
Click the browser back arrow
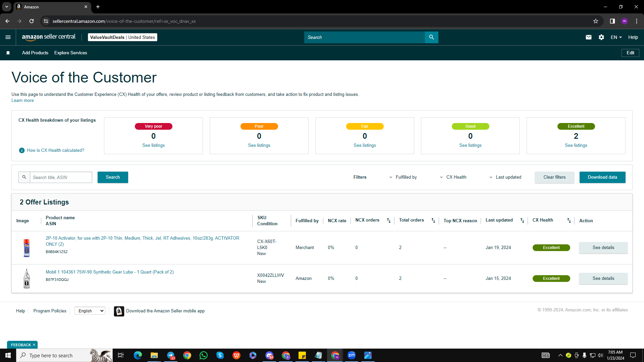pyautogui.click(x=7, y=21)
